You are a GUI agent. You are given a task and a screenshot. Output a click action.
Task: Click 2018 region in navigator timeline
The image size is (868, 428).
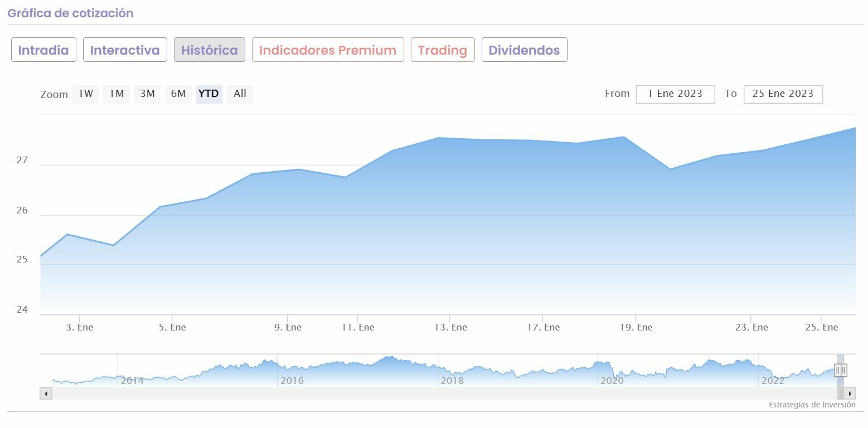pos(452,372)
